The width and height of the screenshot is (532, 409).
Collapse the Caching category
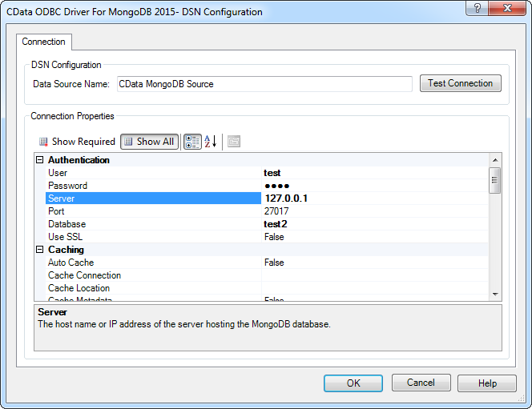coord(40,250)
